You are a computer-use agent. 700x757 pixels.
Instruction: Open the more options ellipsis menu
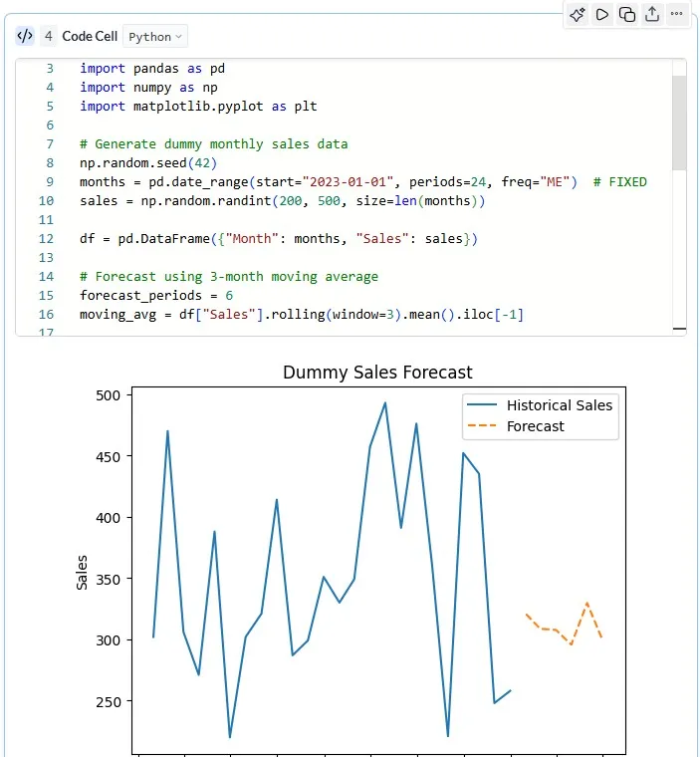pos(677,14)
